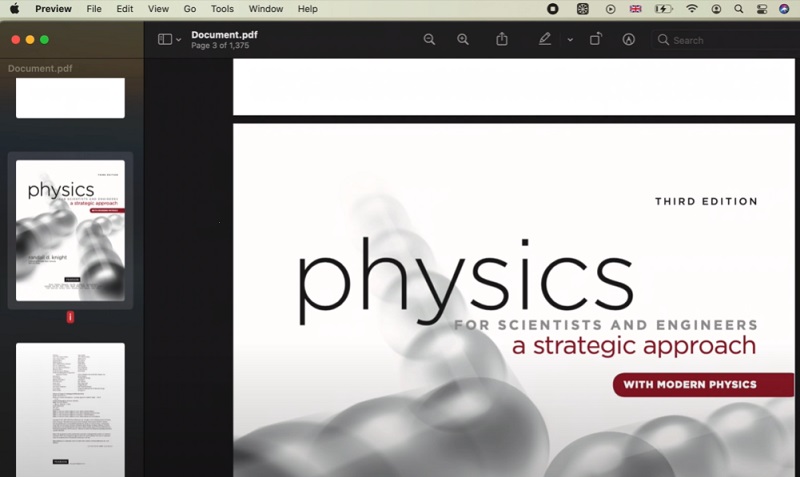Screen dimensions: 800x477
Task: Click the Document.pdf window title
Action: [x=224, y=35]
